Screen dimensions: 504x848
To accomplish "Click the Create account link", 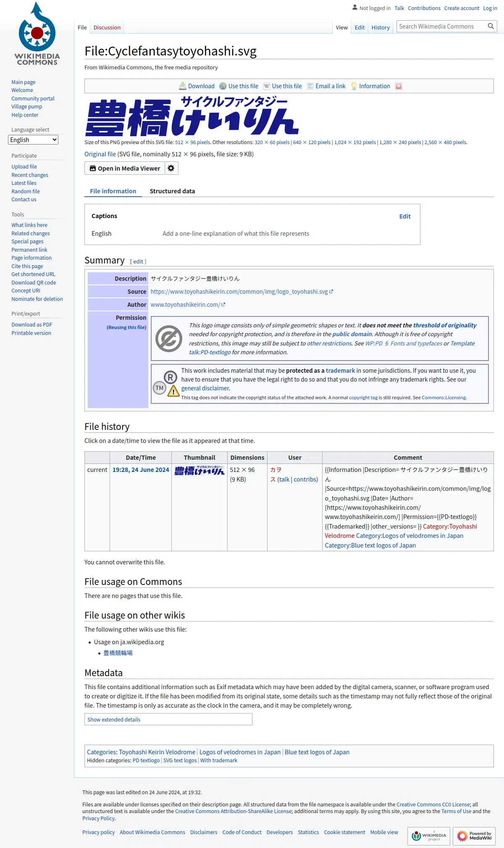I will coord(462,8).
